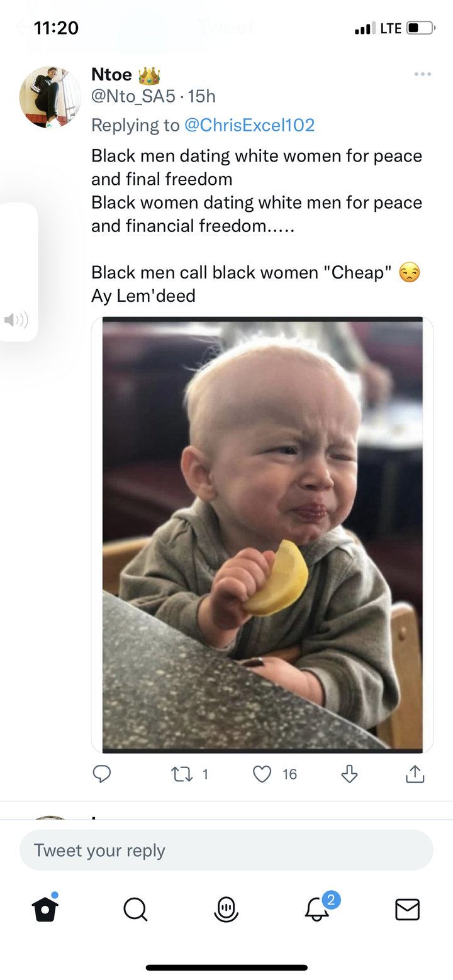Open the three-dot tweet options menu
The width and height of the screenshot is (453, 980).
(x=423, y=74)
